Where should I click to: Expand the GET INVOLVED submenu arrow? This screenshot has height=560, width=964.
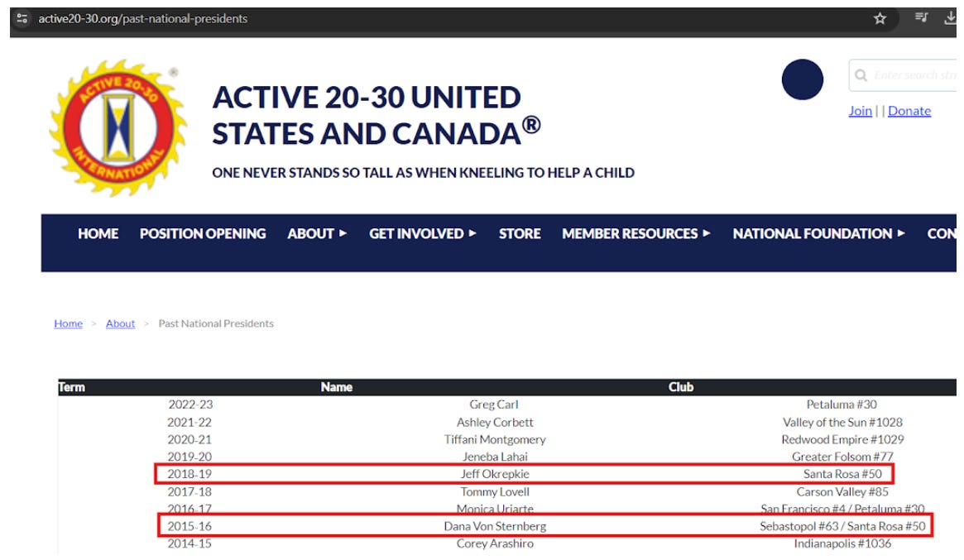coord(472,233)
